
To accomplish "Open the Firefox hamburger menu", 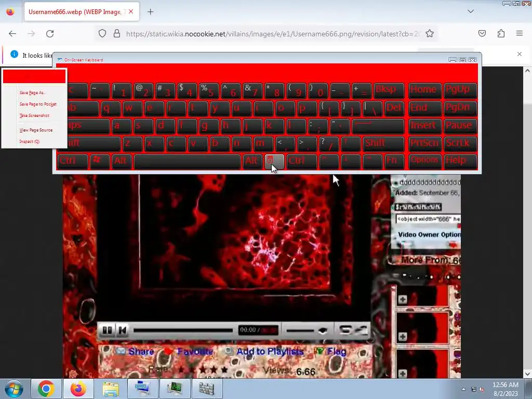I will click(x=520, y=33).
